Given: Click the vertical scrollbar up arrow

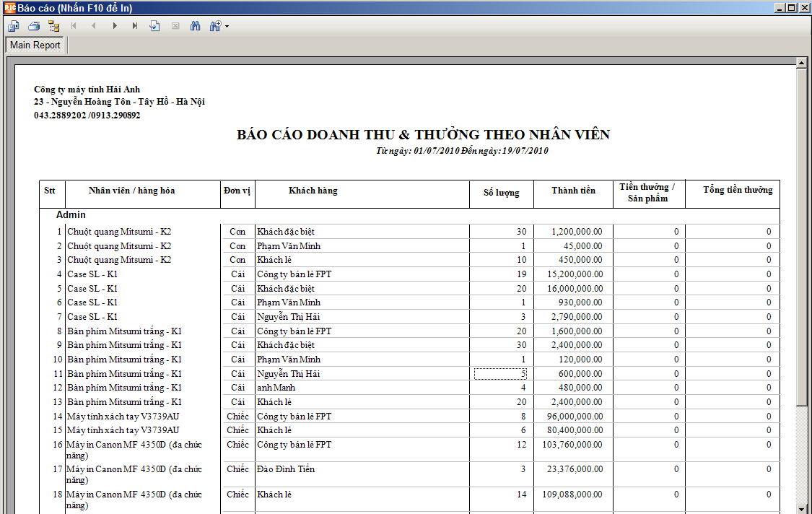Looking at the screenshot, I should point(801,64).
